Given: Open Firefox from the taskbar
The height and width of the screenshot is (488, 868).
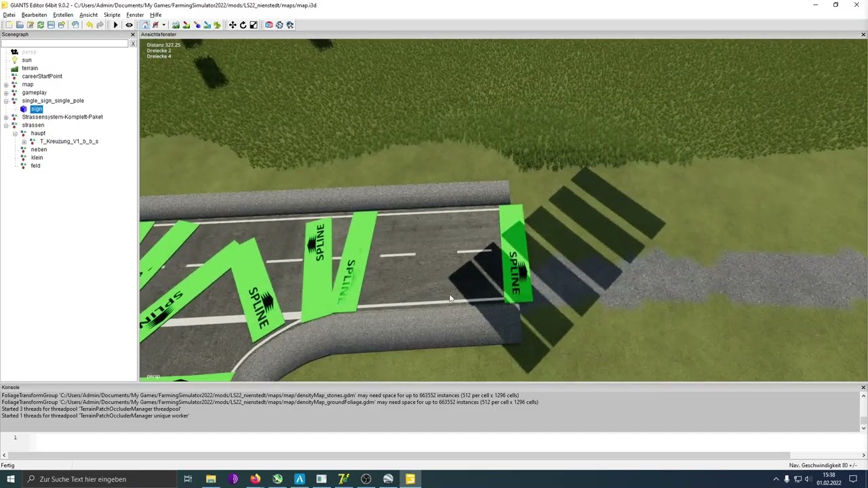Looking at the screenshot, I should coord(255,479).
